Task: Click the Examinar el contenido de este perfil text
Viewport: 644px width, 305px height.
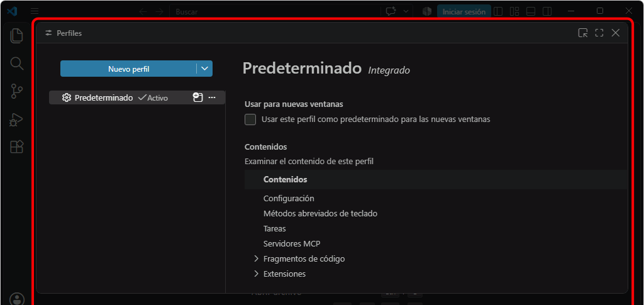Action: 309,162
